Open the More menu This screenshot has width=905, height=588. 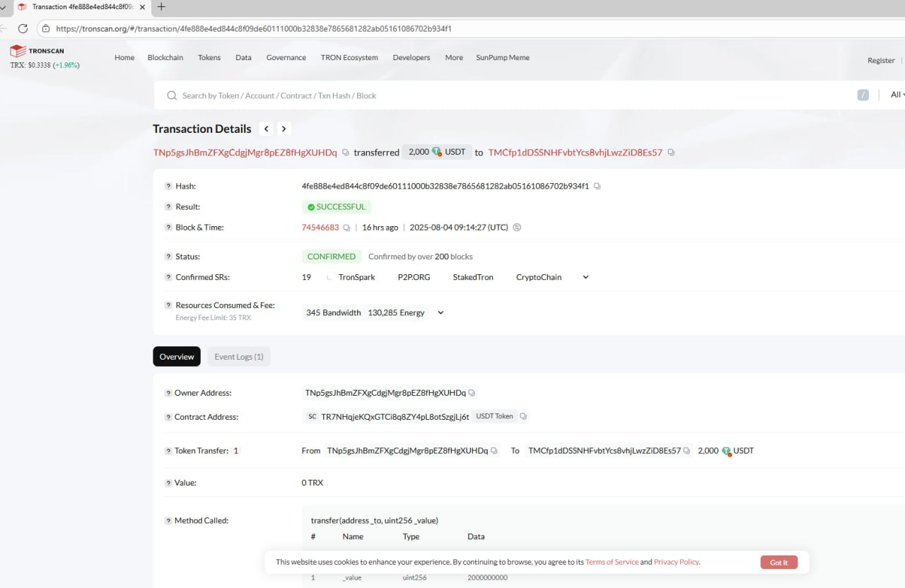pyautogui.click(x=454, y=58)
